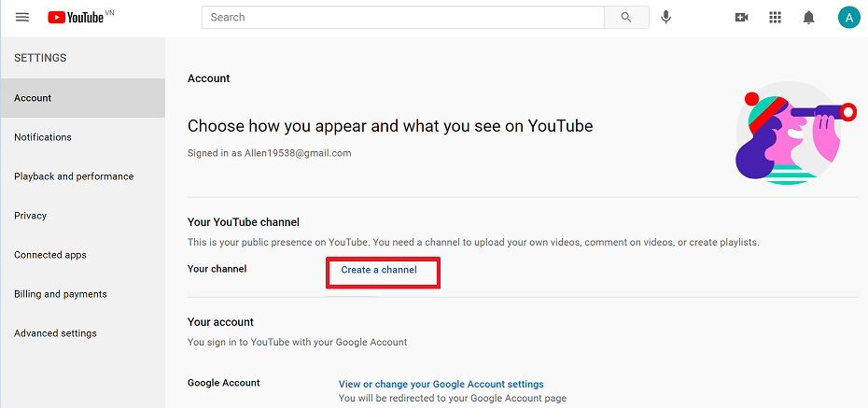Click the YouTube logo

pos(81,18)
